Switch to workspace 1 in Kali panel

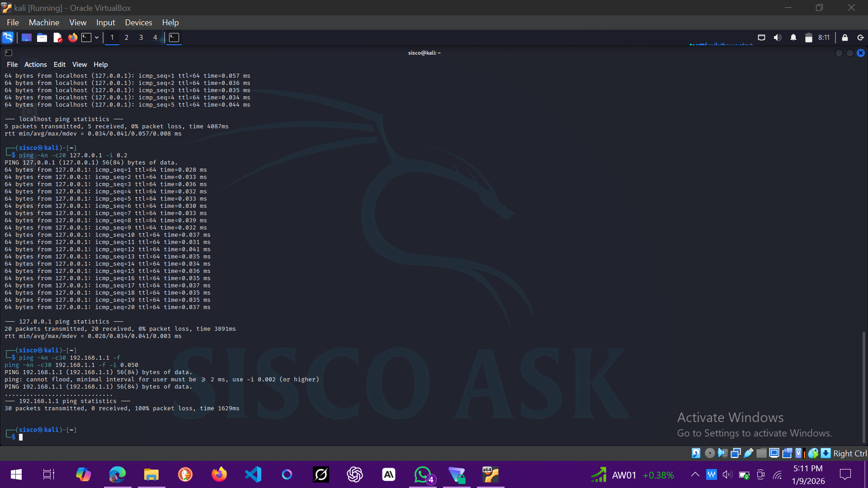point(112,38)
